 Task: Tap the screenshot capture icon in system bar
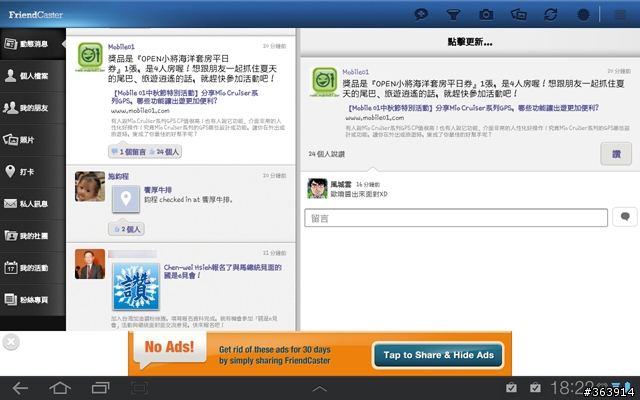(139, 388)
